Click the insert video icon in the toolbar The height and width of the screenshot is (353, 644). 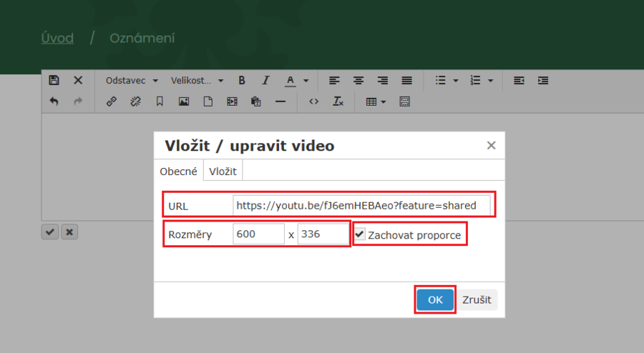pos(231,101)
